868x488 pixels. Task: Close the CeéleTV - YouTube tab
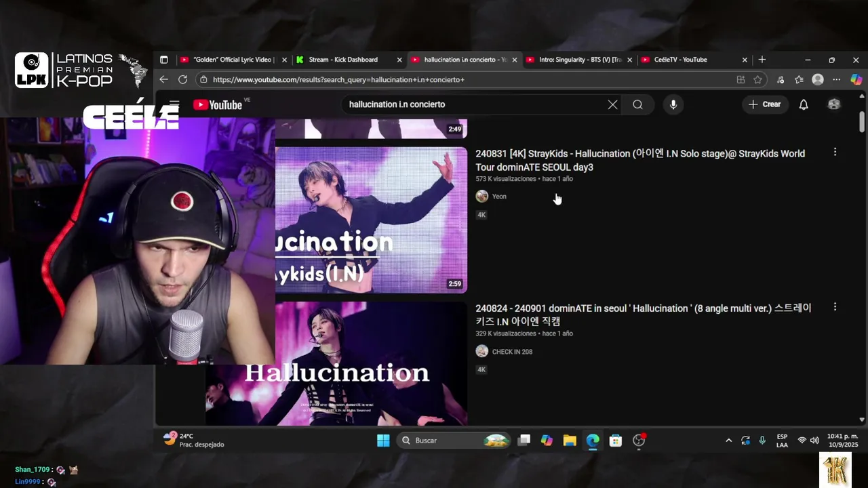click(x=745, y=60)
